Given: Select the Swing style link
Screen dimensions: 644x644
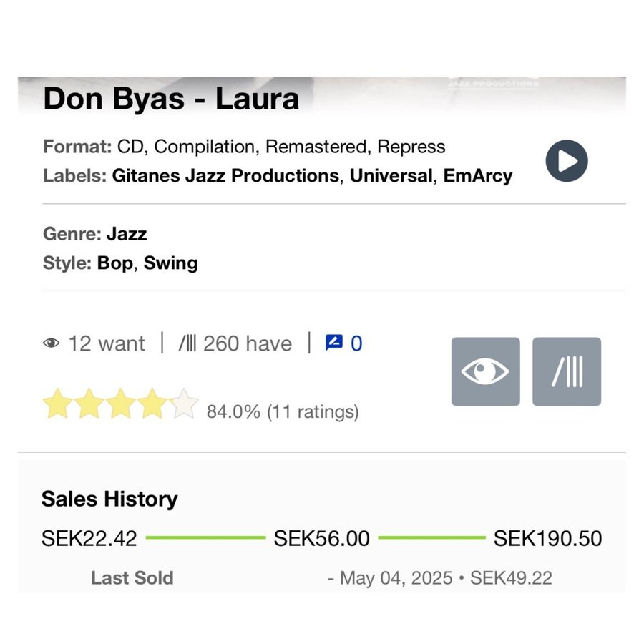Looking at the screenshot, I should (x=171, y=263).
